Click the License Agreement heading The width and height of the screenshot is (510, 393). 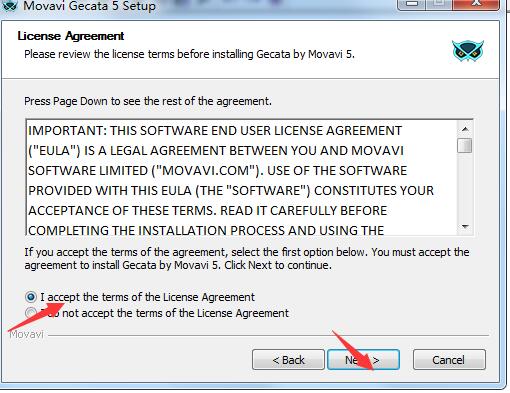pos(71,36)
